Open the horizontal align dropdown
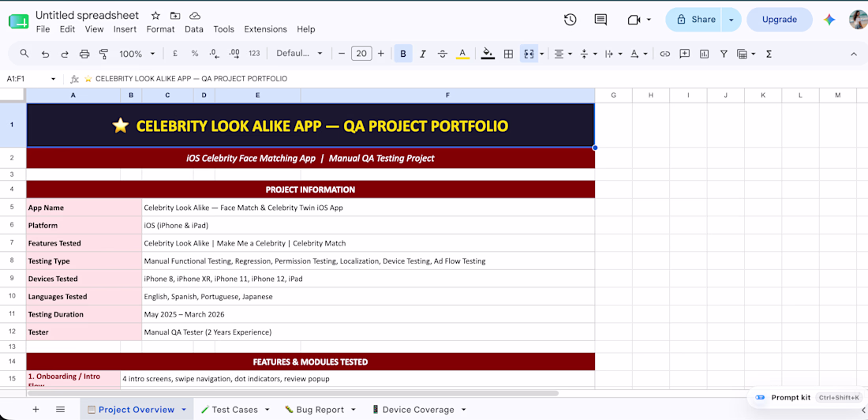This screenshot has height=420, width=868. [563, 54]
